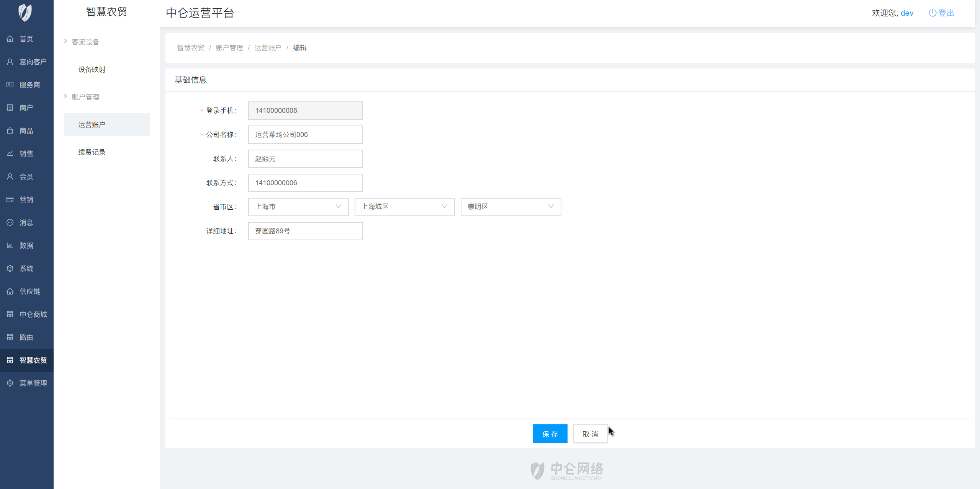This screenshot has width=980, height=489.
Task: Click the line chart icon beside 销售
Action: pyautogui.click(x=10, y=153)
